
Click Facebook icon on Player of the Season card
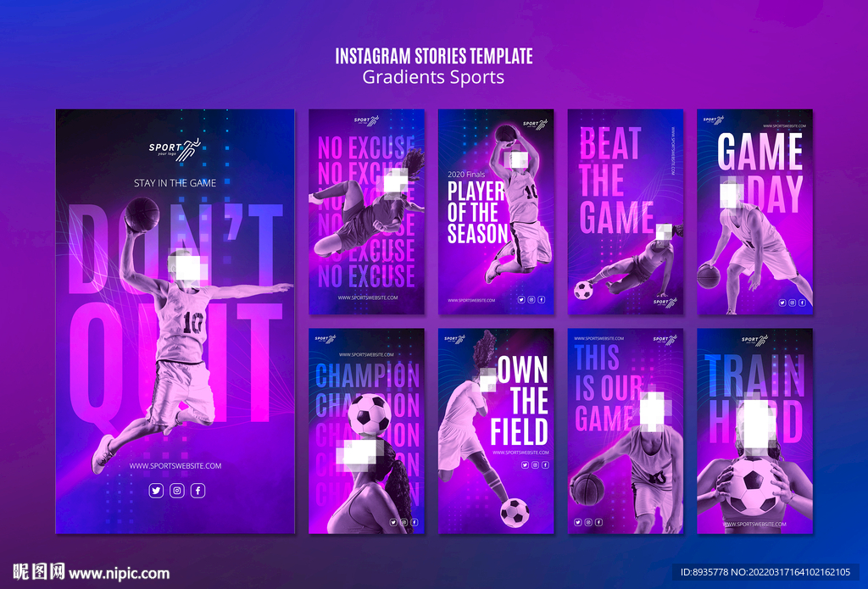(541, 299)
